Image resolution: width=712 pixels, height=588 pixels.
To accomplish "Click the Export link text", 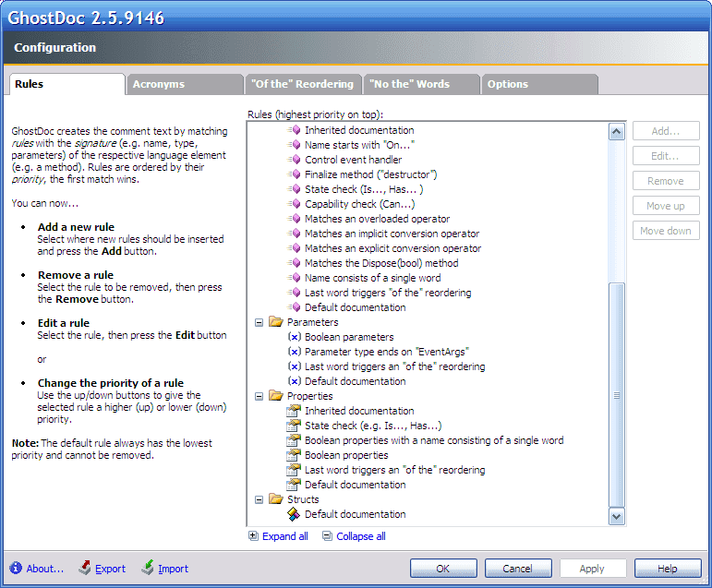I will [110, 569].
